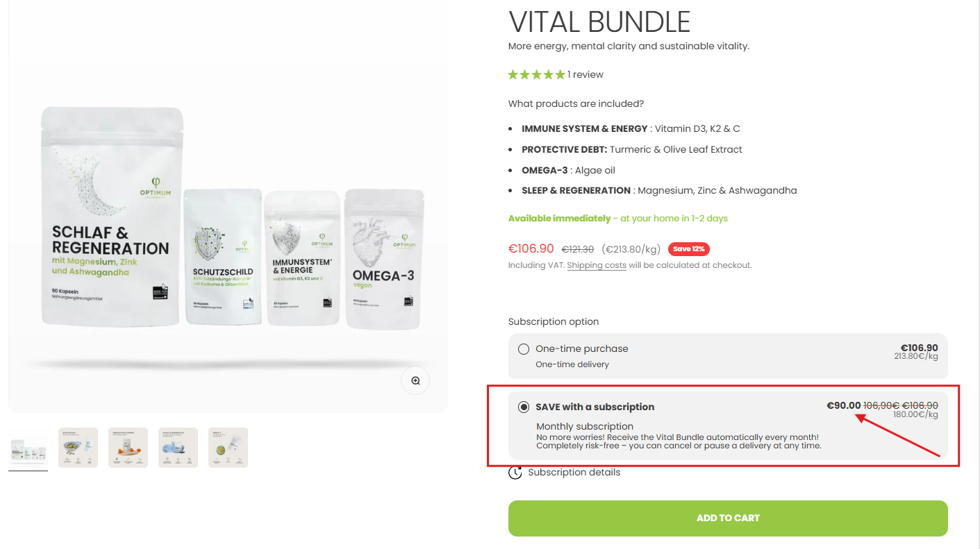
Task: Click the five-star rating icons
Action: (x=536, y=74)
